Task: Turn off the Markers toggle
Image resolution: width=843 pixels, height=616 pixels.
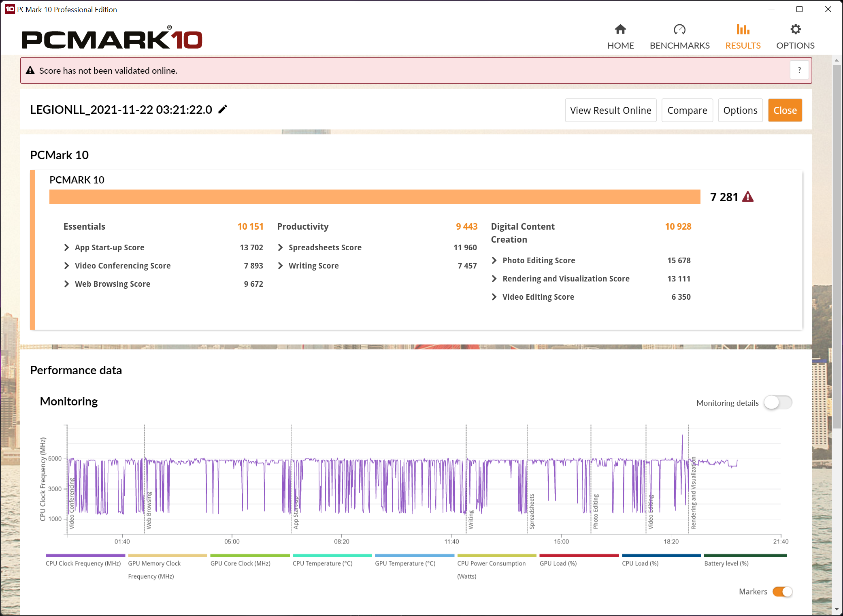Action: pyautogui.click(x=782, y=592)
